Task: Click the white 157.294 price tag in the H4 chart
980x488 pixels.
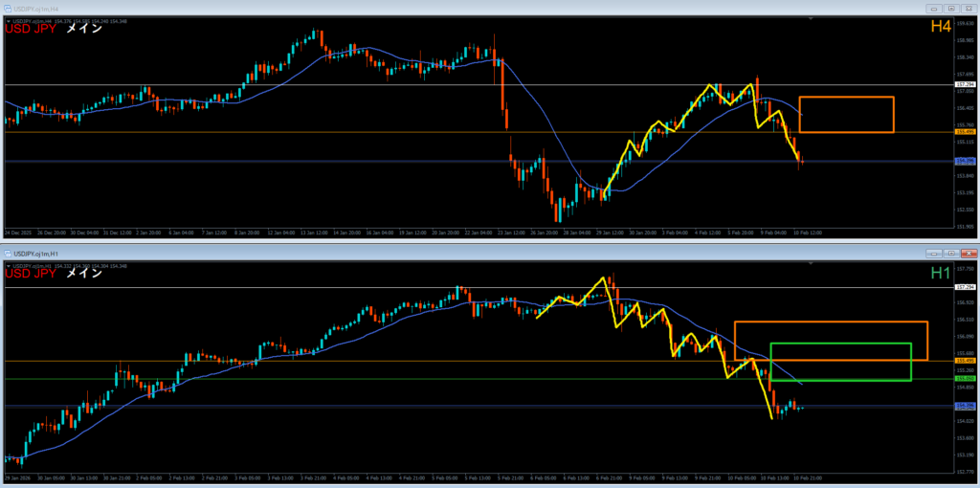Action: tap(965, 84)
